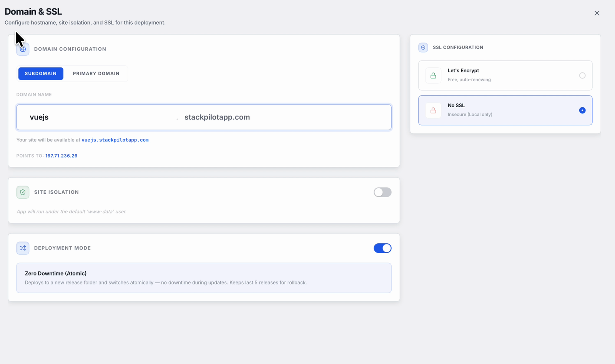Click the Free, auto-renewing description text
615x364 pixels.
point(469,80)
